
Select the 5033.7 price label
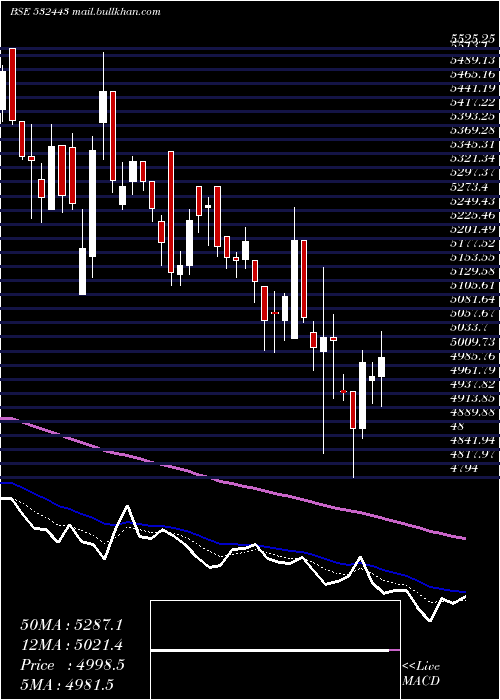click(x=468, y=327)
